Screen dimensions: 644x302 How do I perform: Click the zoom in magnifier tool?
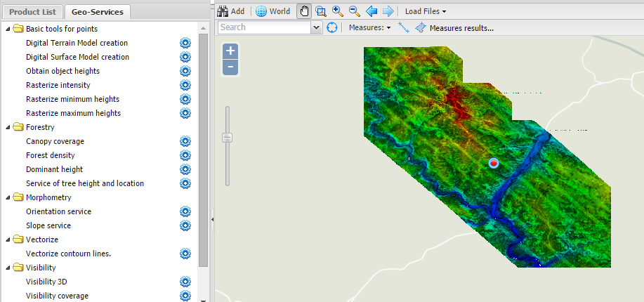338,11
